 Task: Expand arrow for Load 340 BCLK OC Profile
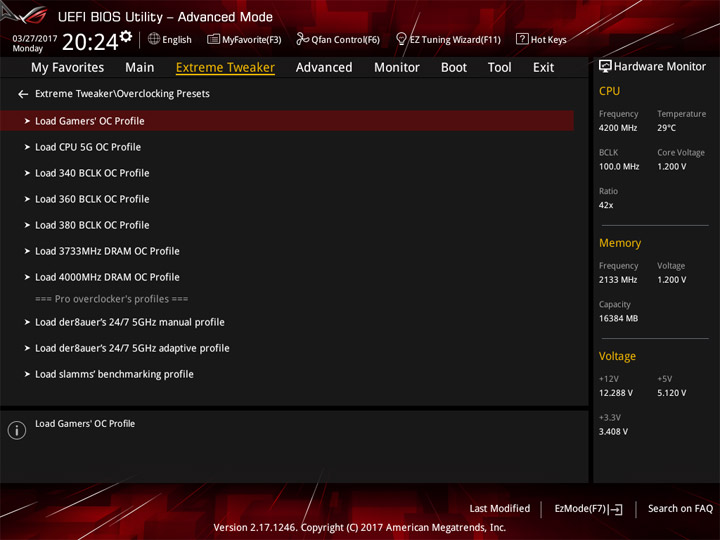point(27,173)
